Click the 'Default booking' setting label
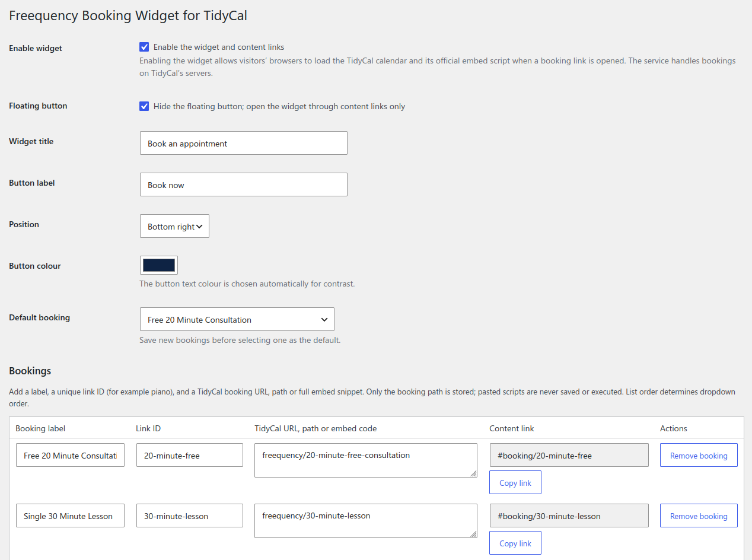The image size is (752, 560). pyautogui.click(x=40, y=317)
